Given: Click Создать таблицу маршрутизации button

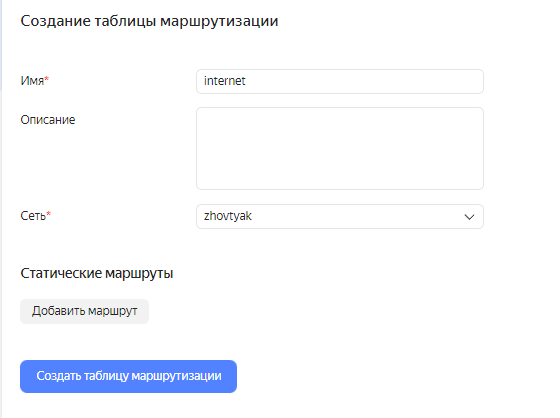Looking at the screenshot, I should click(x=128, y=376).
